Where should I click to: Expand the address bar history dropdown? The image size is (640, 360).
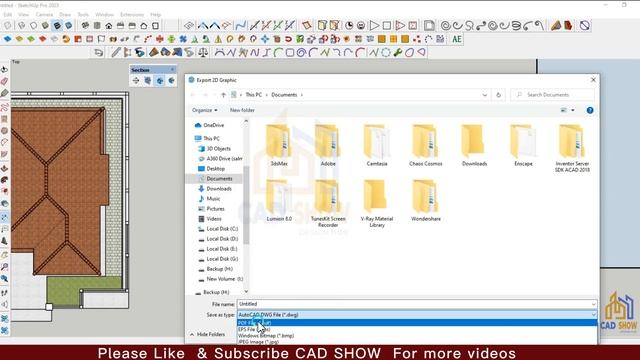click(x=484, y=95)
